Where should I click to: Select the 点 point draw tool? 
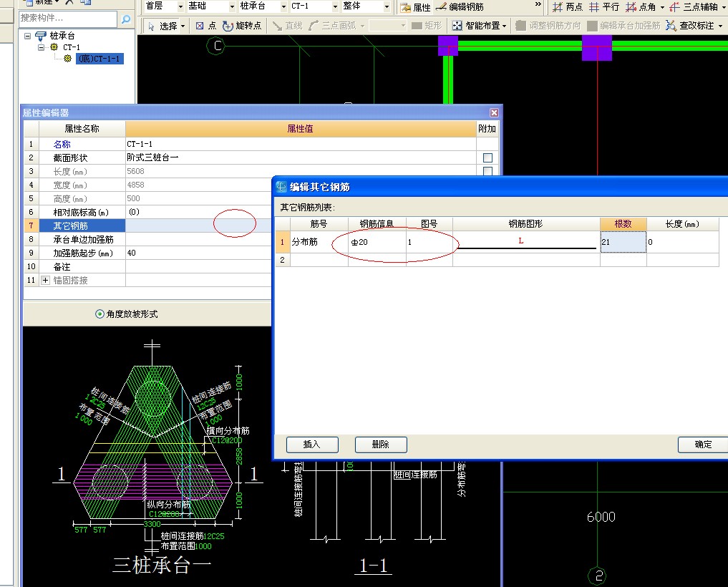coord(206,26)
